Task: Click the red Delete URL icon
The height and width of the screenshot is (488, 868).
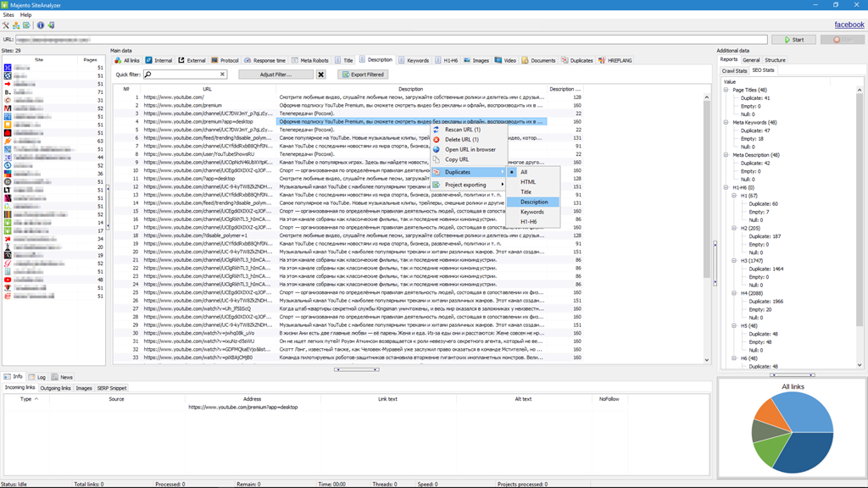Action: [437, 140]
